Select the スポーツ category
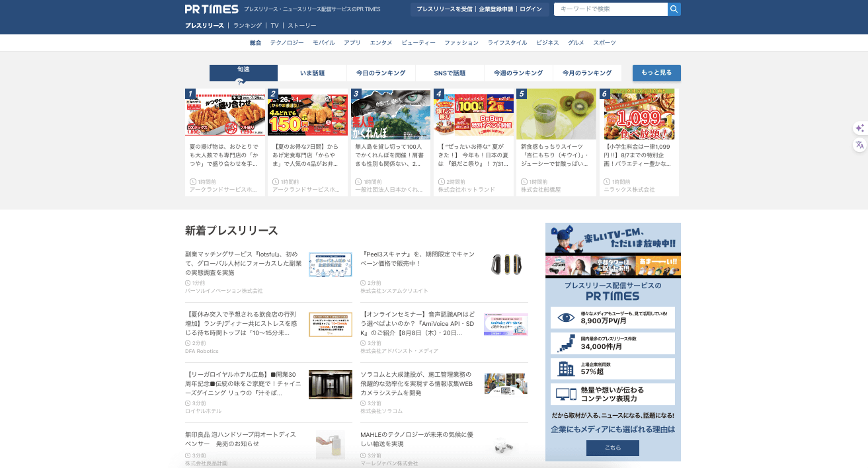 604,43
